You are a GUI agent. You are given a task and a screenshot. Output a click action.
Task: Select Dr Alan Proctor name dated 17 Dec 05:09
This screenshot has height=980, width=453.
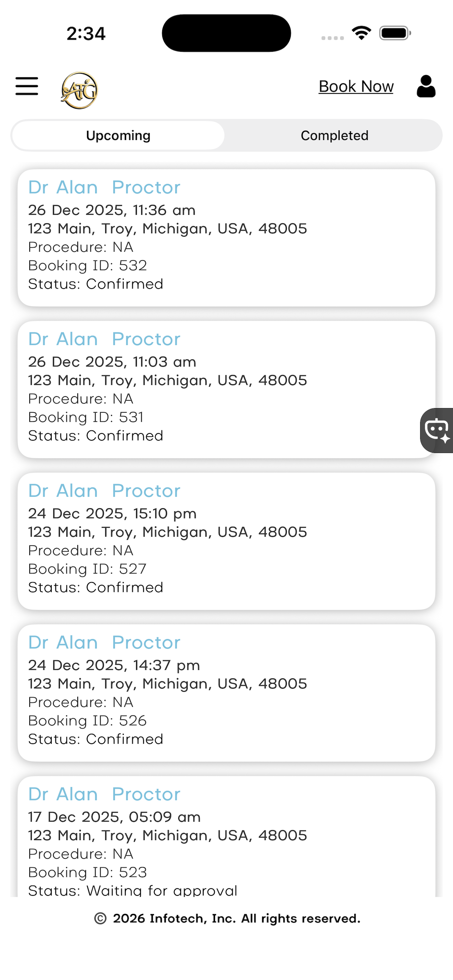[x=104, y=794]
